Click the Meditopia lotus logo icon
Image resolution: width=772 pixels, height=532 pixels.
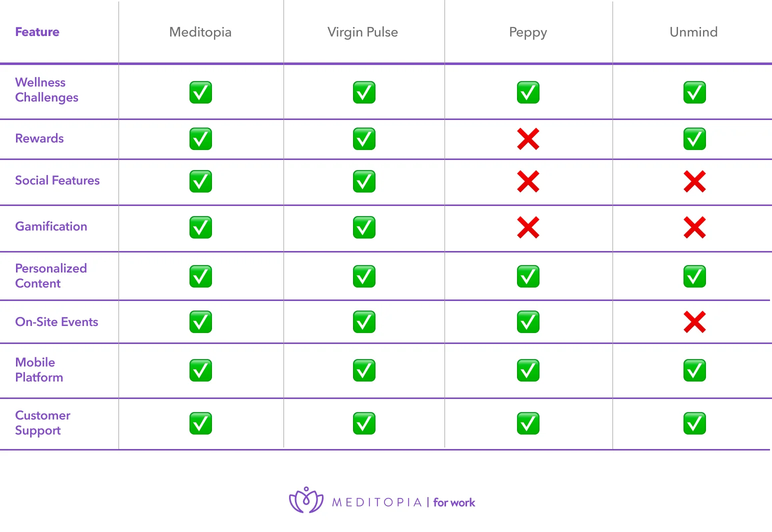click(x=306, y=500)
